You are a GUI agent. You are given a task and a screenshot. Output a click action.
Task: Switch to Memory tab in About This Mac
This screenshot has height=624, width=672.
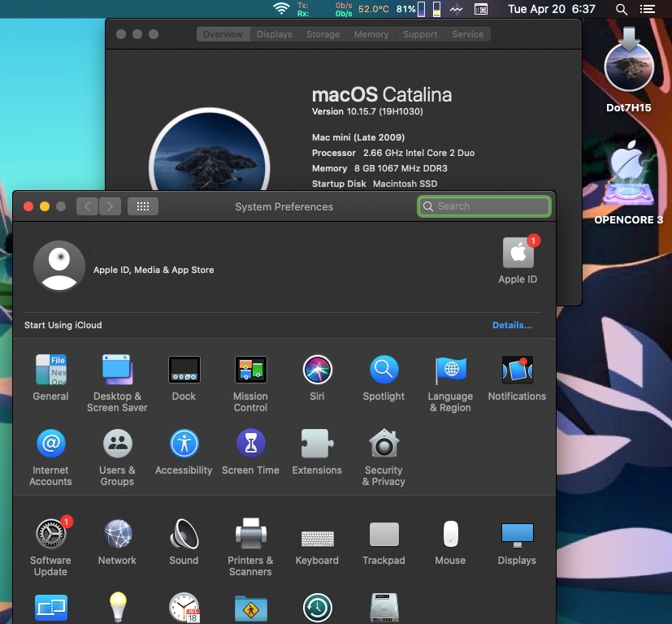tap(371, 34)
